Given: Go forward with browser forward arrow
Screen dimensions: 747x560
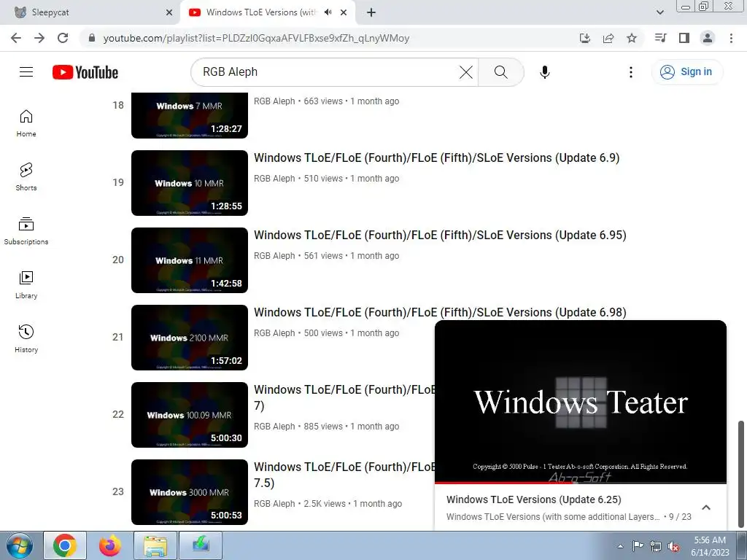Looking at the screenshot, I should 39,38.
